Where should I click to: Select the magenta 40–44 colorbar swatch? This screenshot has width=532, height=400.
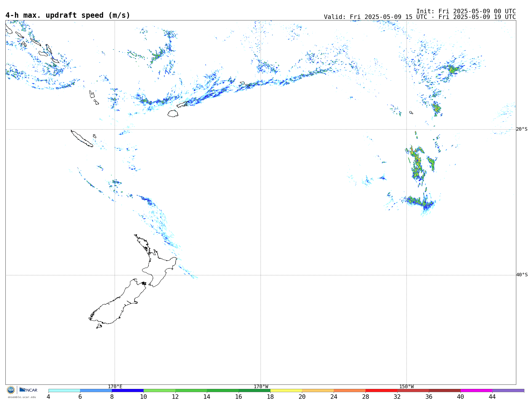[477, 391]
